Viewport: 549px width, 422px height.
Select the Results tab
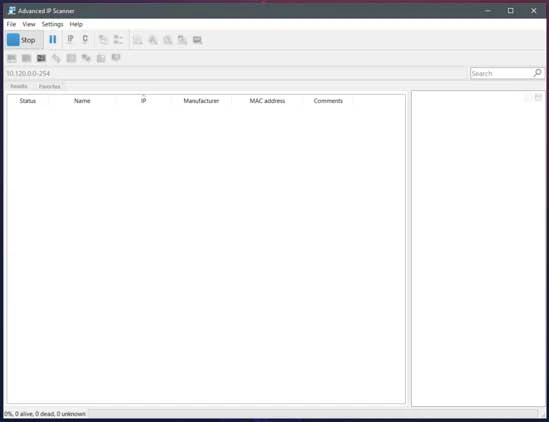pyautogui.click(x=19, y=86)
